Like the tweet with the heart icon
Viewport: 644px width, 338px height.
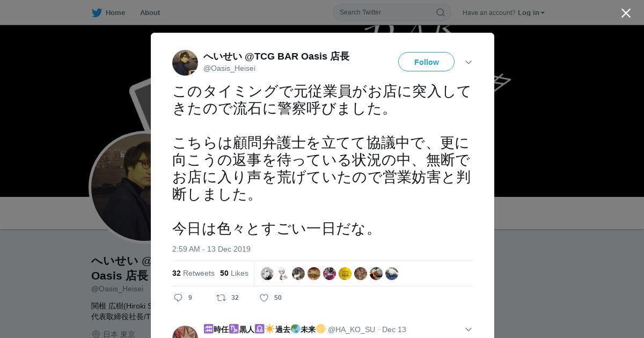[x=264, y=298]
